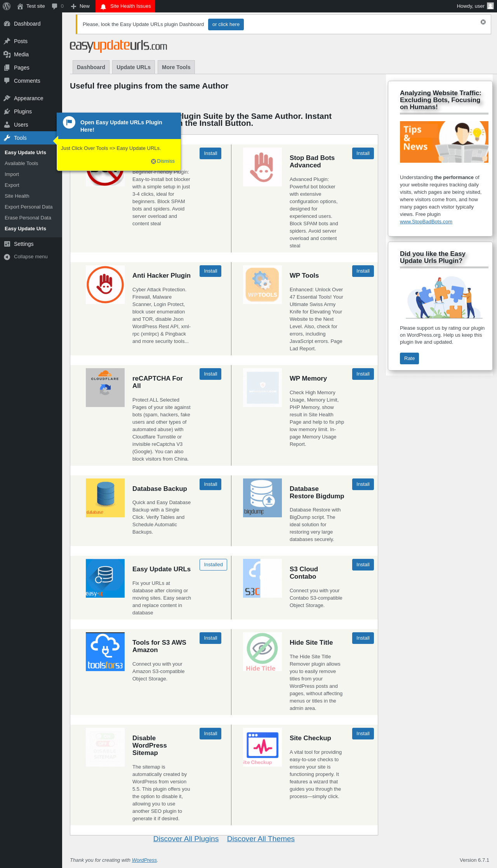
Task: Click the Site Checkup heartbeat icon
Action: (262, 747)
